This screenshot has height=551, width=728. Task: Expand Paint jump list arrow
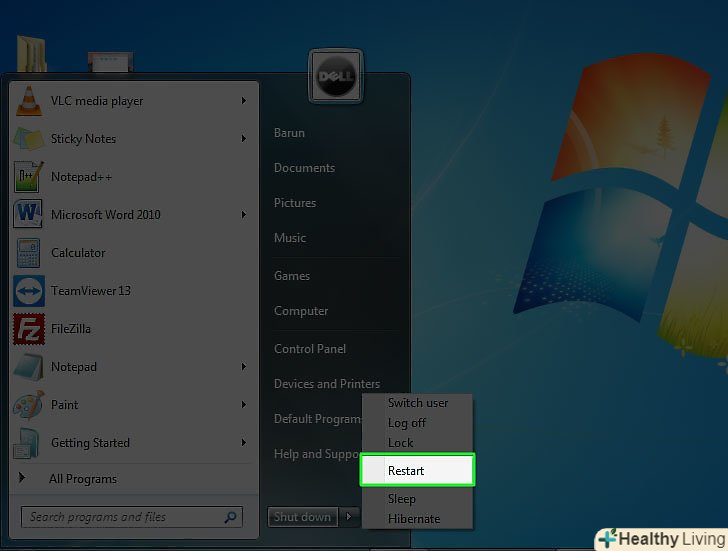tap(244, 405)
